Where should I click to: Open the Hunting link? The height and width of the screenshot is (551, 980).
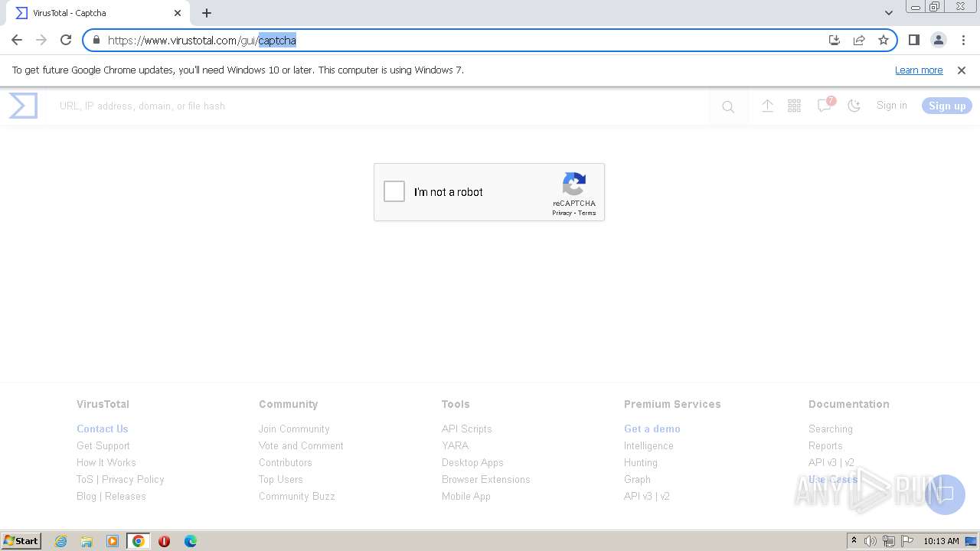(641, 462)
